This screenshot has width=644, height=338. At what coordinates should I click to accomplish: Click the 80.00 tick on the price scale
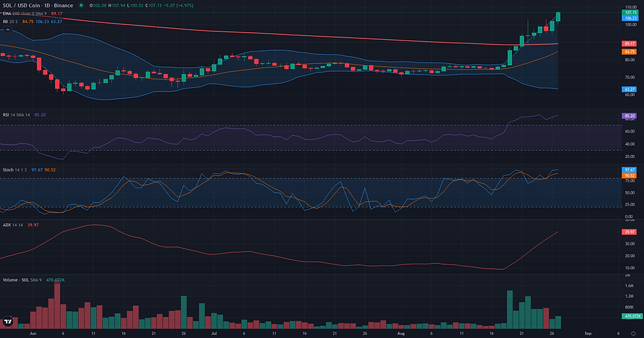pyautogui.click(x=630, y=60)
